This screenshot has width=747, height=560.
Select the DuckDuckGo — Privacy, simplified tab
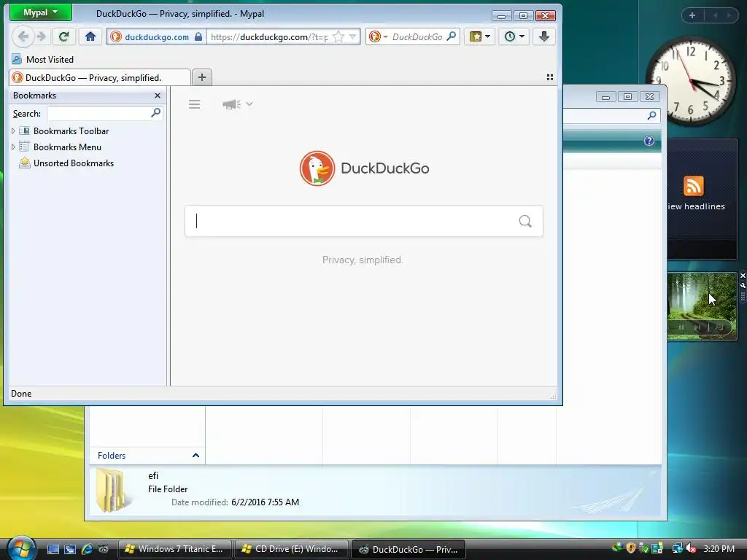(99, 77)
